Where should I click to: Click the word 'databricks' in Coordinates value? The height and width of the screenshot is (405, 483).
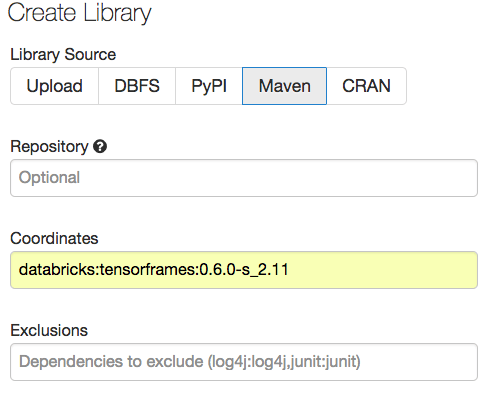click(57, 269)
